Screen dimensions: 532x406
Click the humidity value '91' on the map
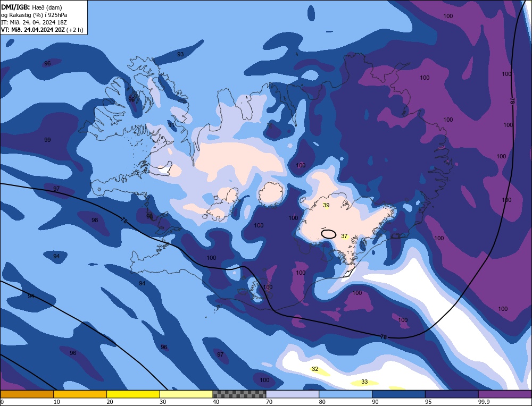(171, 125)
